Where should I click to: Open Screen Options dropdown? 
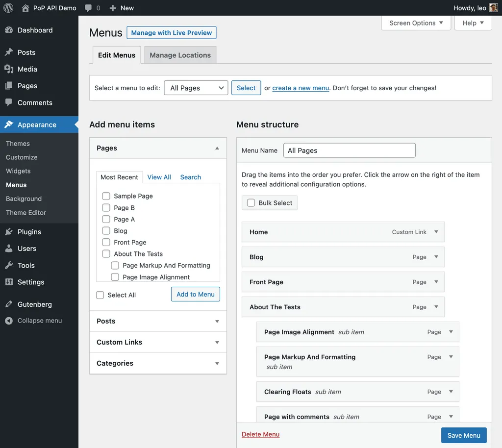(x=416, y=23)
